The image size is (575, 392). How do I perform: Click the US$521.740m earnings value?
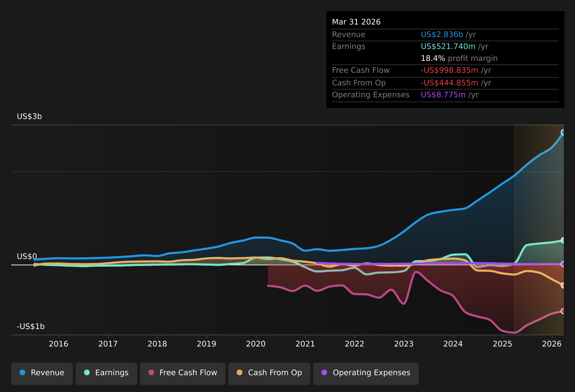(448, 47)
